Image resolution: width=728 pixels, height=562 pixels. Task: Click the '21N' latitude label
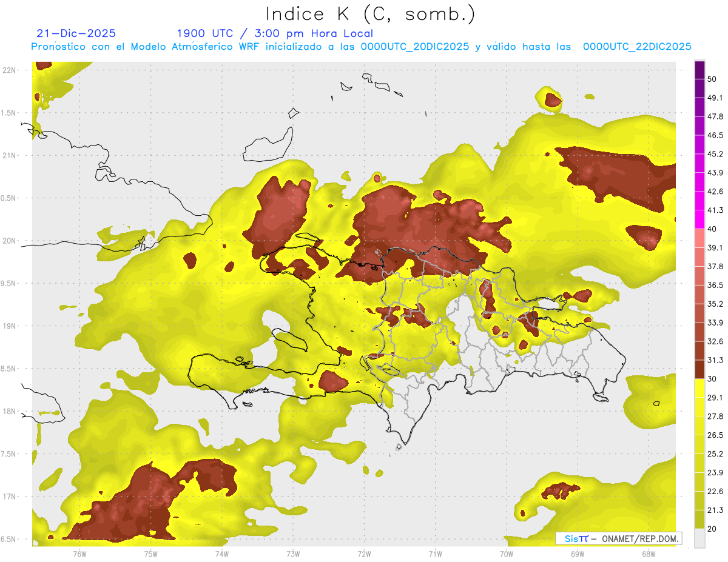point(9,155)
